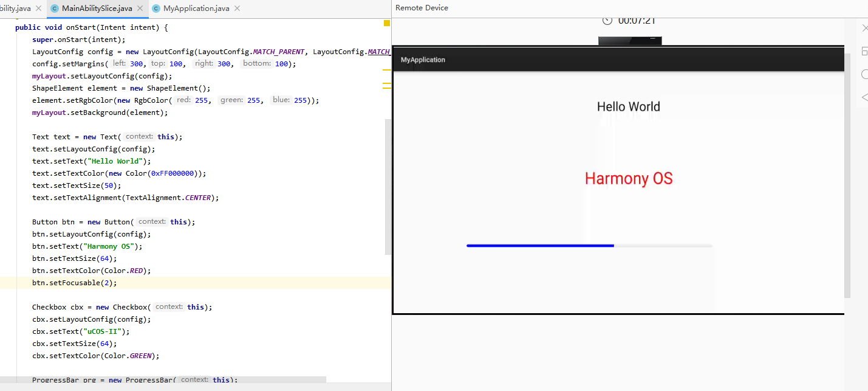868x391 pixels.
Task: Click the ShapeElement element declaration line
Action: tap(121, 88)
